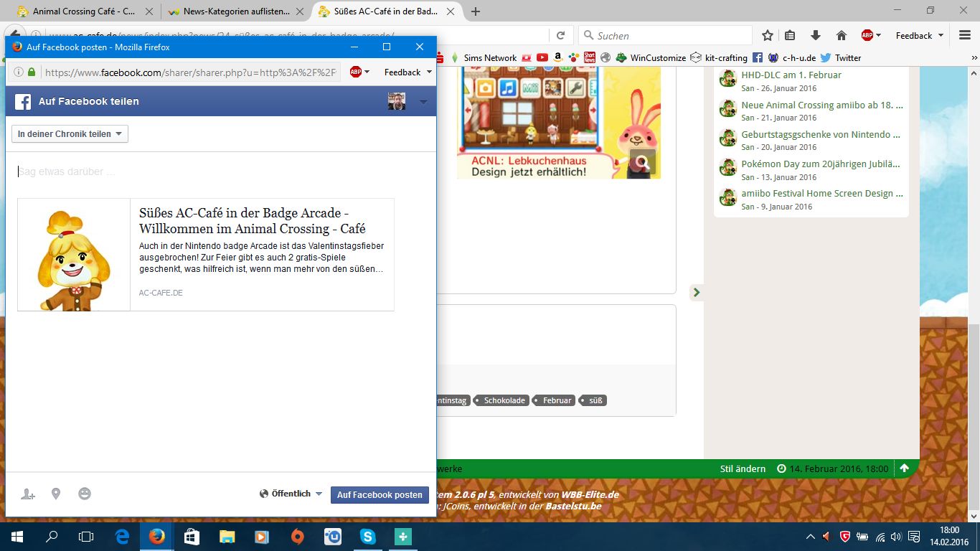Open Skype from the taskbar

368,536
